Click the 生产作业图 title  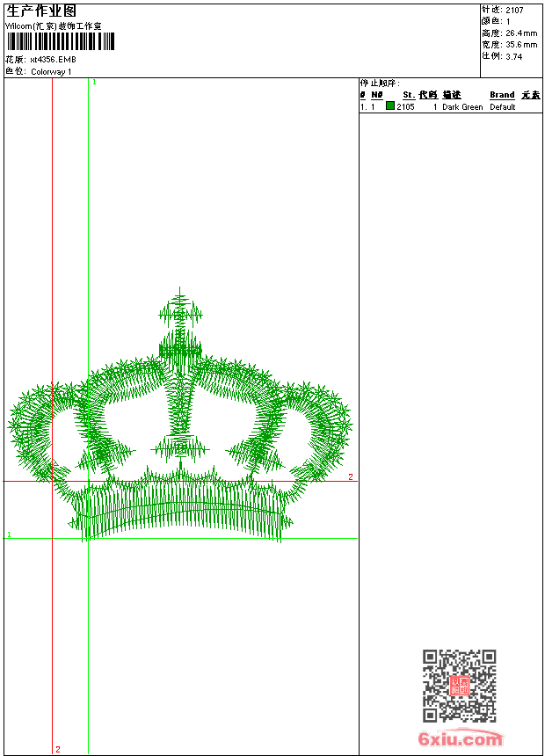pos(41,11)
